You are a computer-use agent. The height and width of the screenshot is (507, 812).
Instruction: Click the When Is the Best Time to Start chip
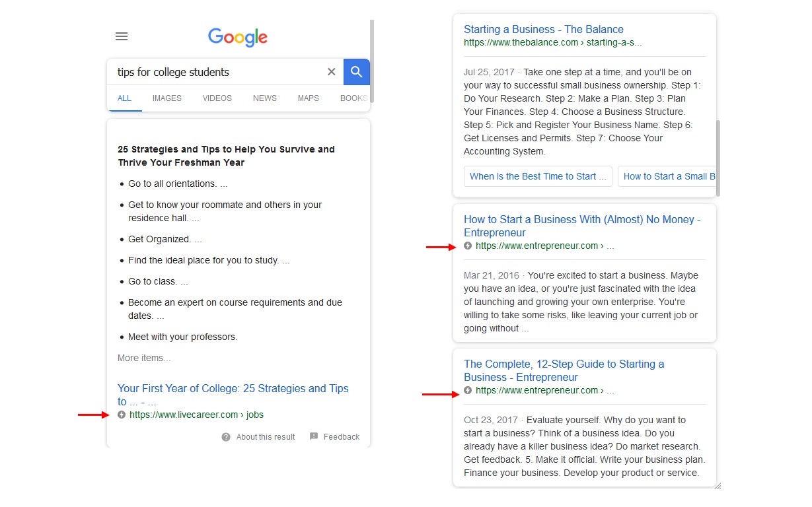(538, 176)
